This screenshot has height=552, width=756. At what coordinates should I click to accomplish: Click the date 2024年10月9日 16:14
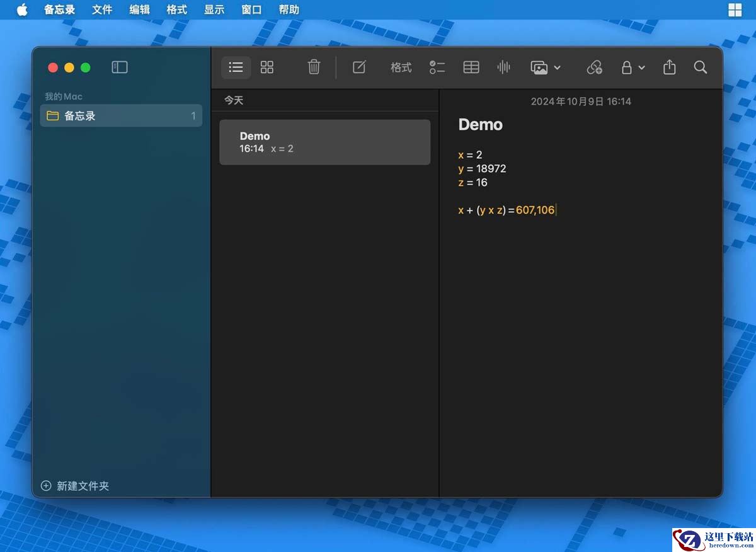click(581, 101)
